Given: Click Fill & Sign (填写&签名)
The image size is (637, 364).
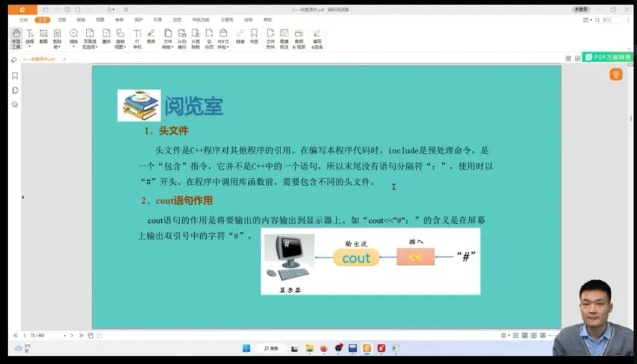Looking at the screenshot, I should [317, 38].
